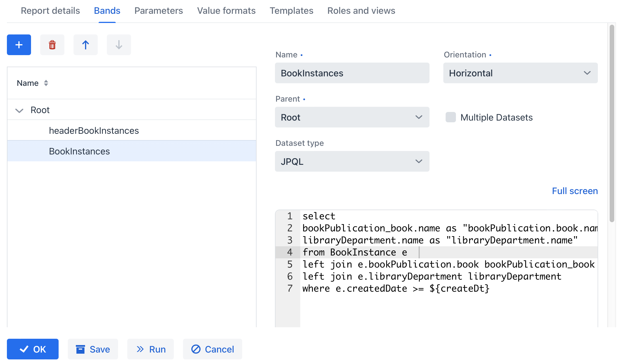The width and height of the screenshot is (620, 364).
Task: Collapse the Root tree node chevron
Action: pyautogui.click(x=19, y=110)
